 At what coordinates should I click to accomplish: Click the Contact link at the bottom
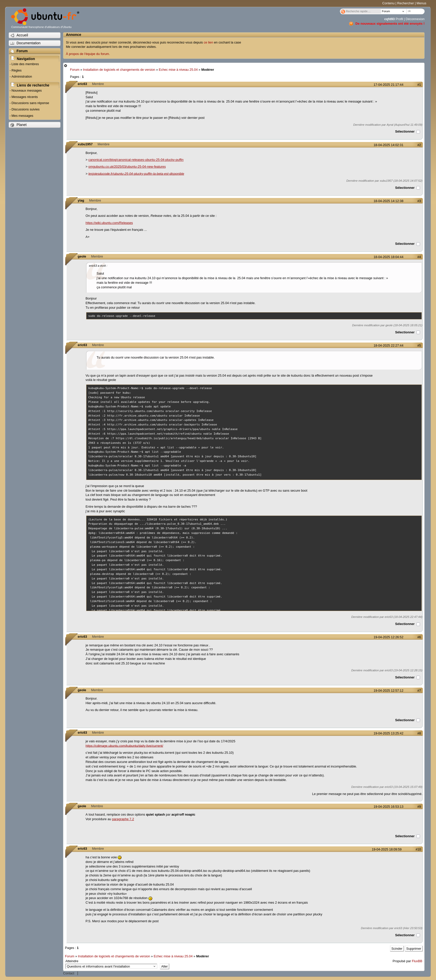pos(69,974)
